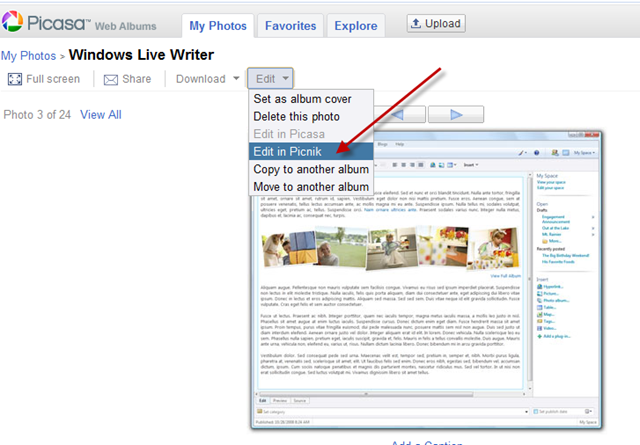640x445 pixels.
Task: Click the Windows Live Writer album title
Action: tap(141, 55)
